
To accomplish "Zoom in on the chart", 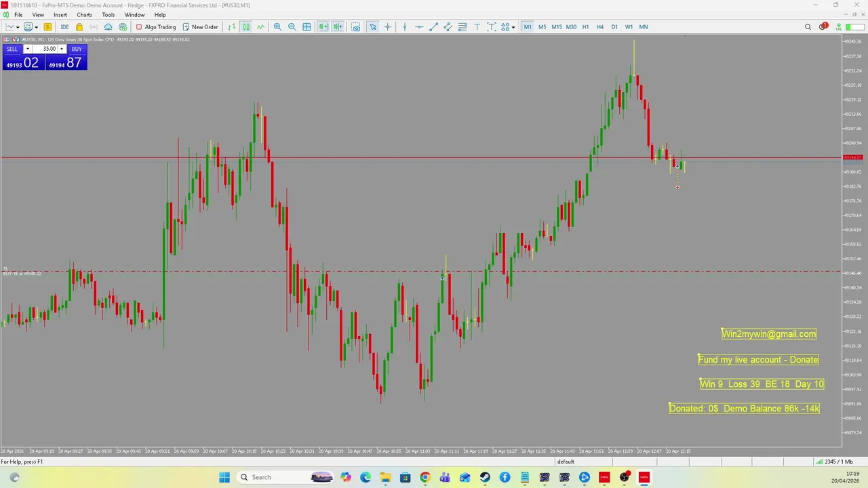I will click(x=277, y=27).
